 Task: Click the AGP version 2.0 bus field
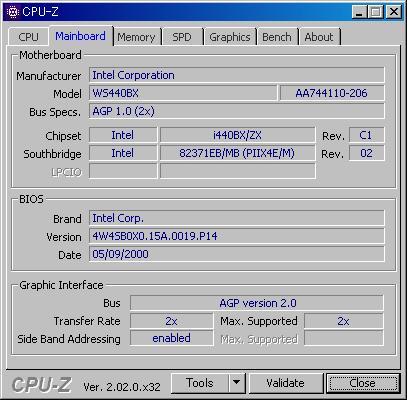pos(257,303)
